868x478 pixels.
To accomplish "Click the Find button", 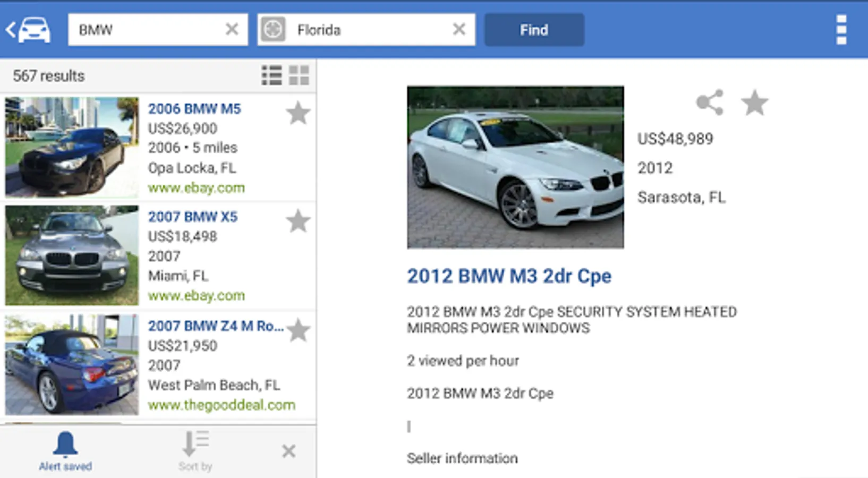I will coord(534,30).
